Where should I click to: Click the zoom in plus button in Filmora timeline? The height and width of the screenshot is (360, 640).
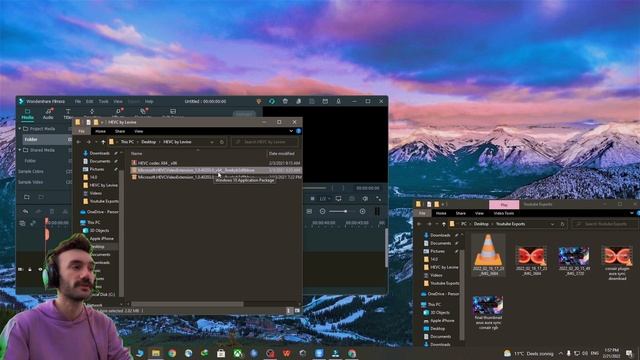(x=362, y=211)
